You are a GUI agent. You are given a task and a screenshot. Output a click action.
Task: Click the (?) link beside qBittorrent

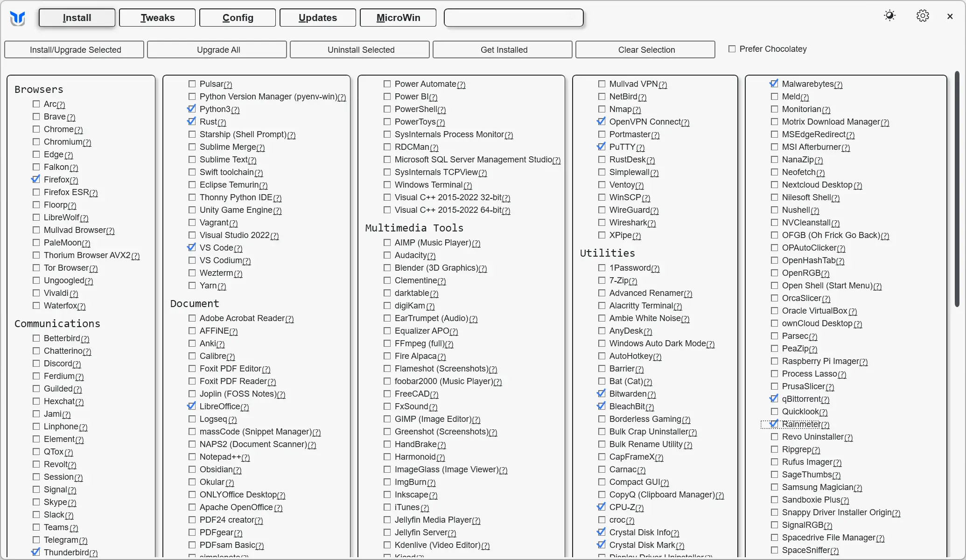825,399
